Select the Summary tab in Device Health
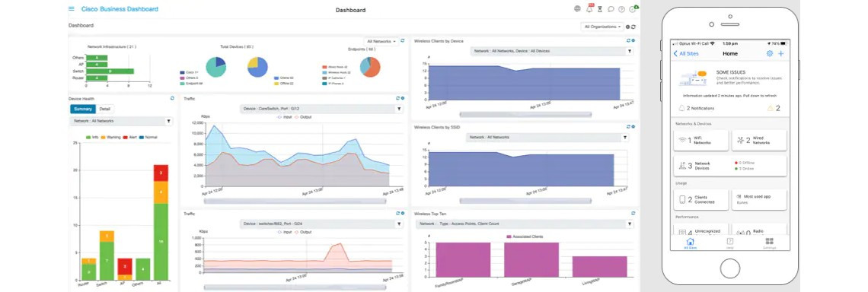The height and width of the screenshot is (292, 868). coord(83,109)
